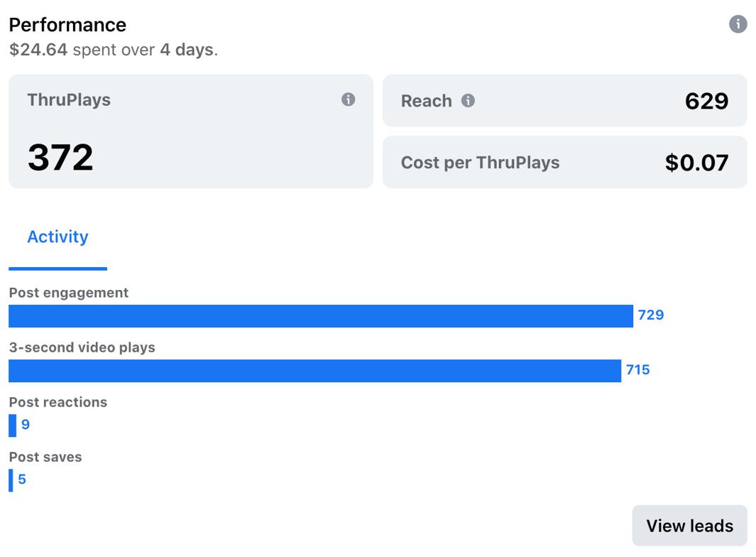
Task: Click the Post saves bar
Action: click(11, 480)
